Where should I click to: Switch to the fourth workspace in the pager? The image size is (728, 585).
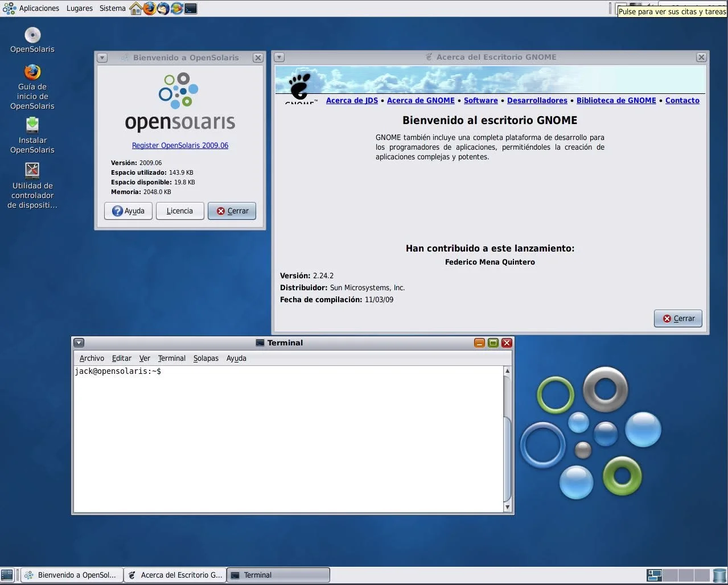click(x=702, y=575)
